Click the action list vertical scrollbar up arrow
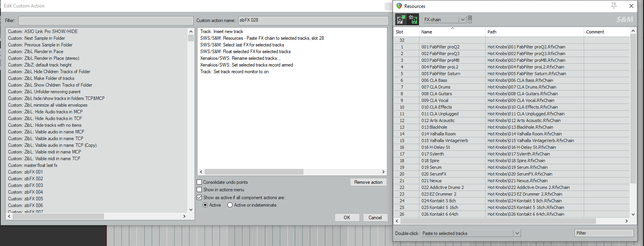The height and width of the screenshot is (246, 644). pyautogui.click(x=191, y=31)
